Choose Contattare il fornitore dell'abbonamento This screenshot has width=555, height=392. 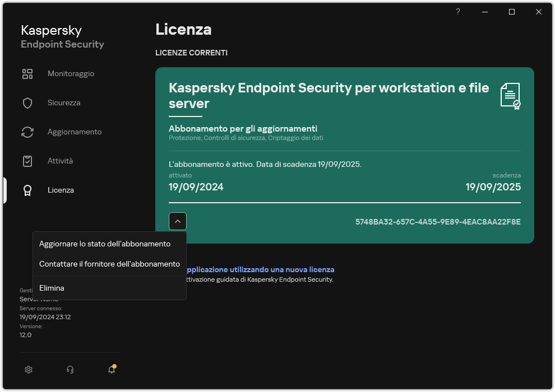[110, 264]
